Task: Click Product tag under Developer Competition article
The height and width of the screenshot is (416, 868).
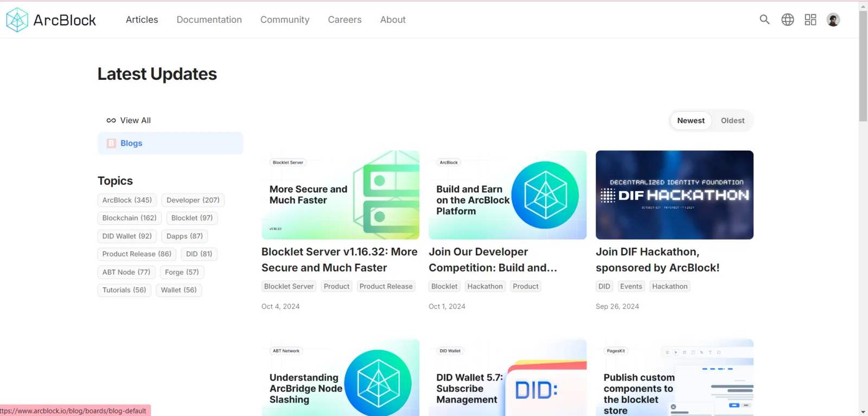Action: [526, 286]
